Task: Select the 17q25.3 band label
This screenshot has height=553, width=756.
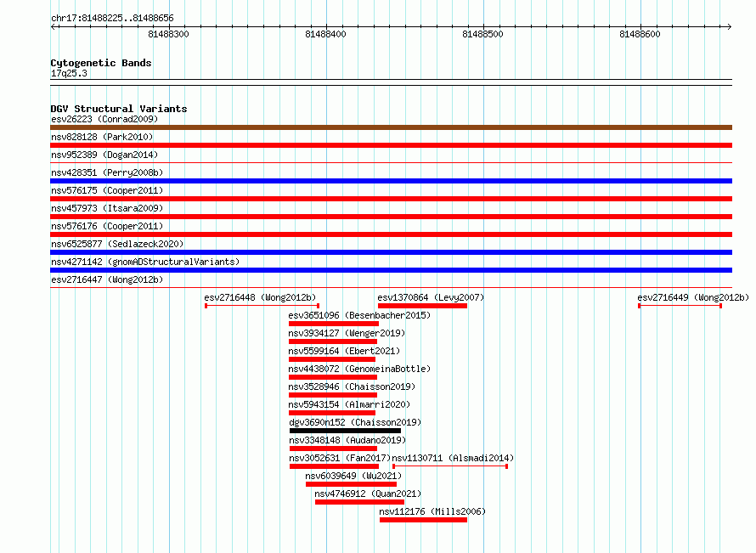Action: pos(69,73)
